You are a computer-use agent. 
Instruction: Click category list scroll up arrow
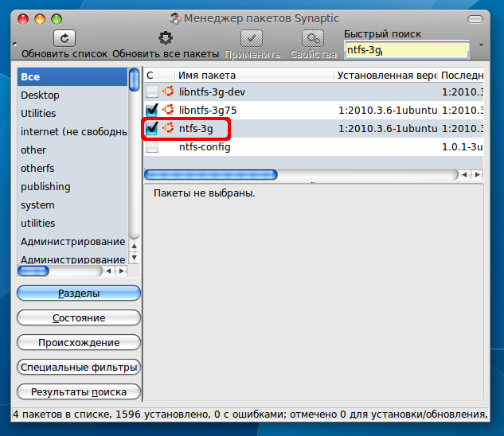tap(135, 246)
